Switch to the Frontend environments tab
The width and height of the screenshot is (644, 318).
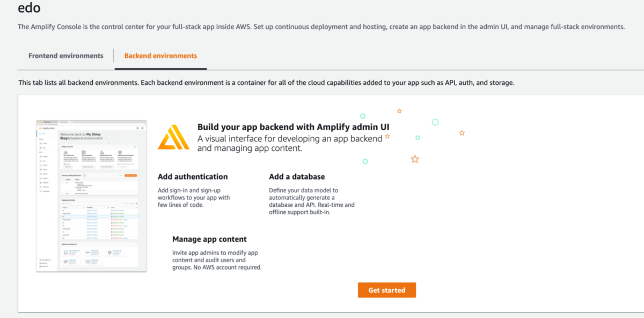coord(65,56)
